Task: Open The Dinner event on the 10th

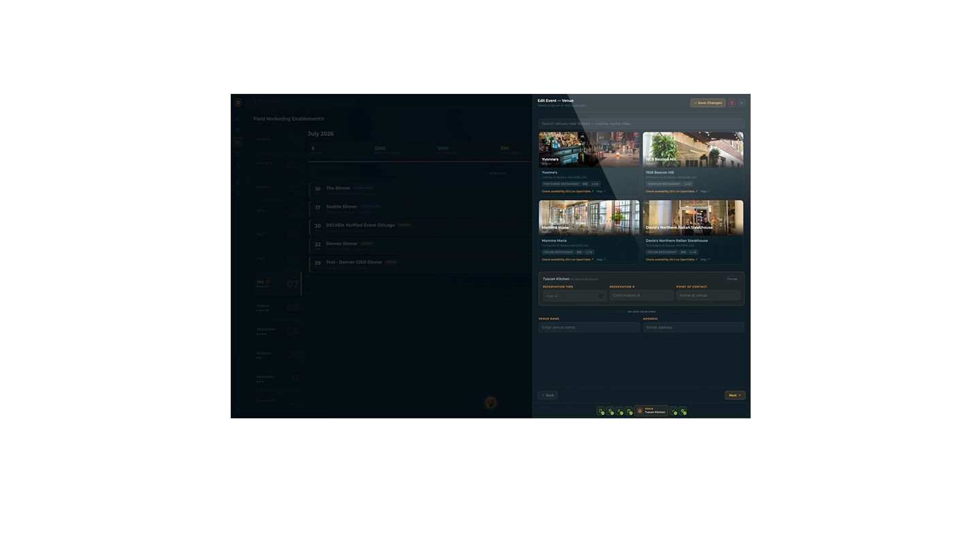Action: pyautogui.click(x=420, y=189)
